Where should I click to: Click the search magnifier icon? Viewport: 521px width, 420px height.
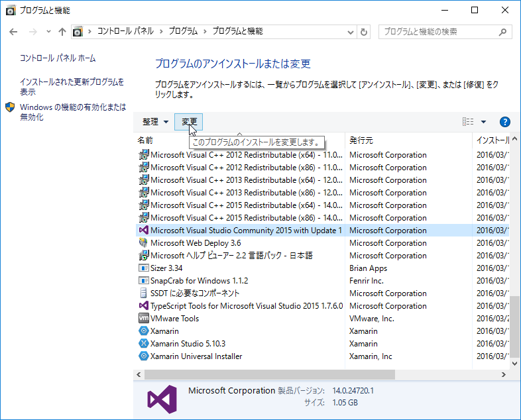click(502, 32)
